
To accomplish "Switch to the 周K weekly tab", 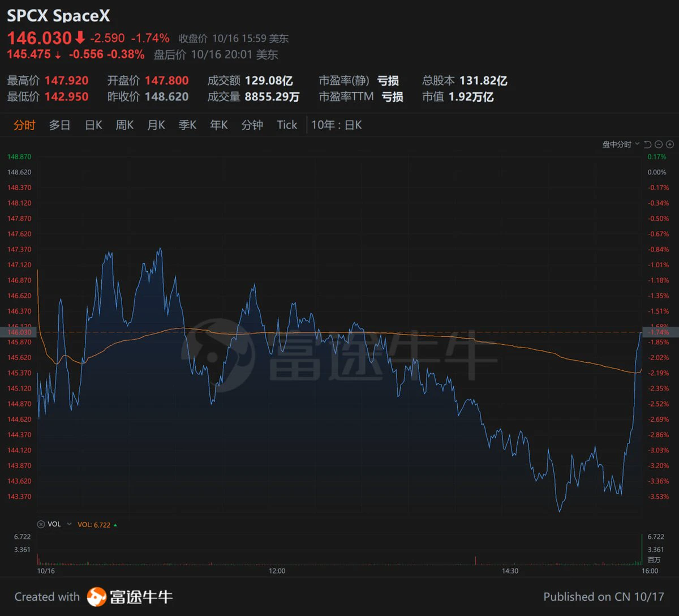I will pos(124,125).
